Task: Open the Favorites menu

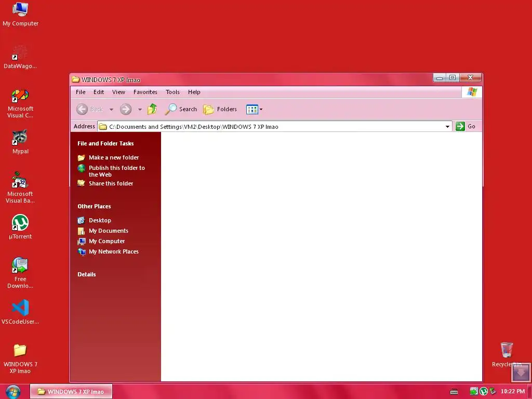Action: [x=145, y=92]
